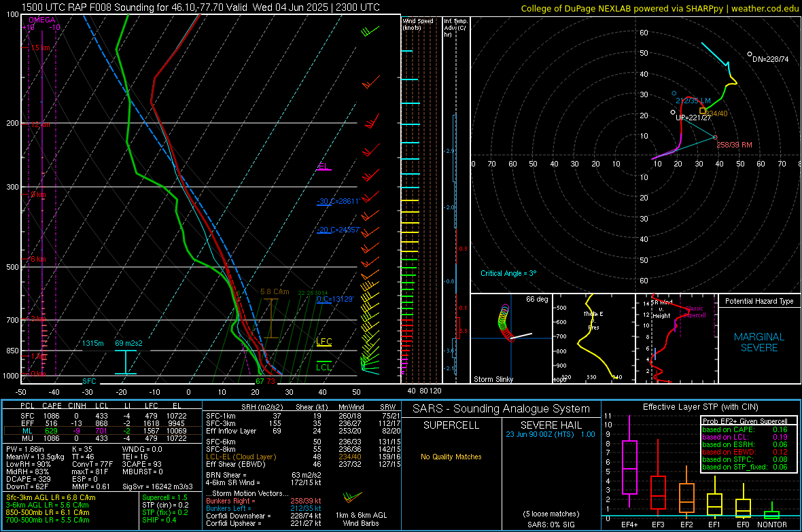Screen dimensions: 802x532
Task: Click the Eff Shear (EBWD) row
Action: point(303,465)
